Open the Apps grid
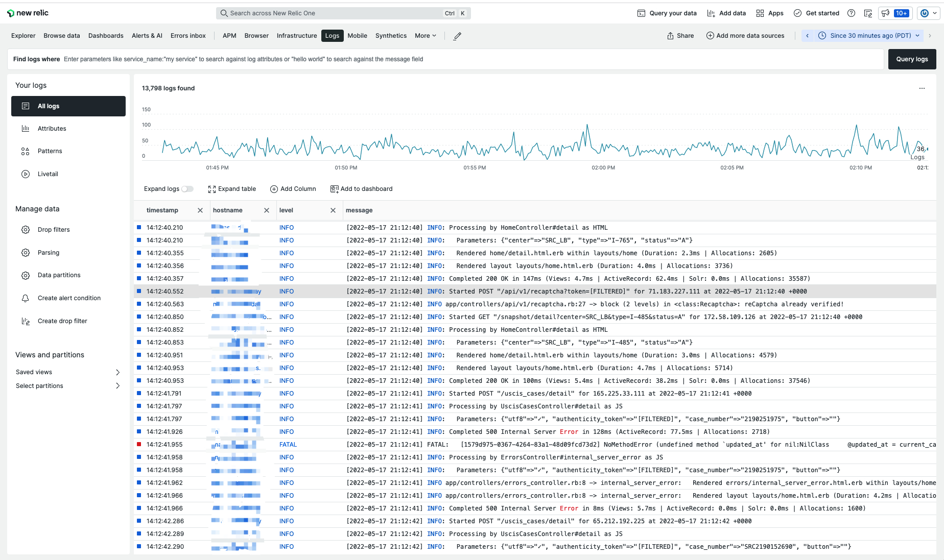This screenshot has height=560, width=944. pyautogui.click(x=769, y=13)
